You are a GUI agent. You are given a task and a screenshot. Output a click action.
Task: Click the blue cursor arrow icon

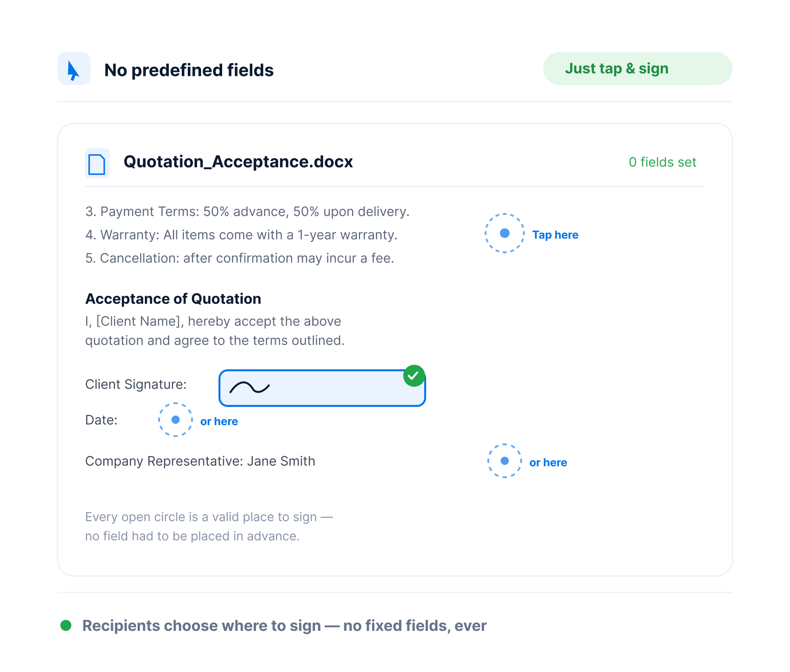point(74,69)
